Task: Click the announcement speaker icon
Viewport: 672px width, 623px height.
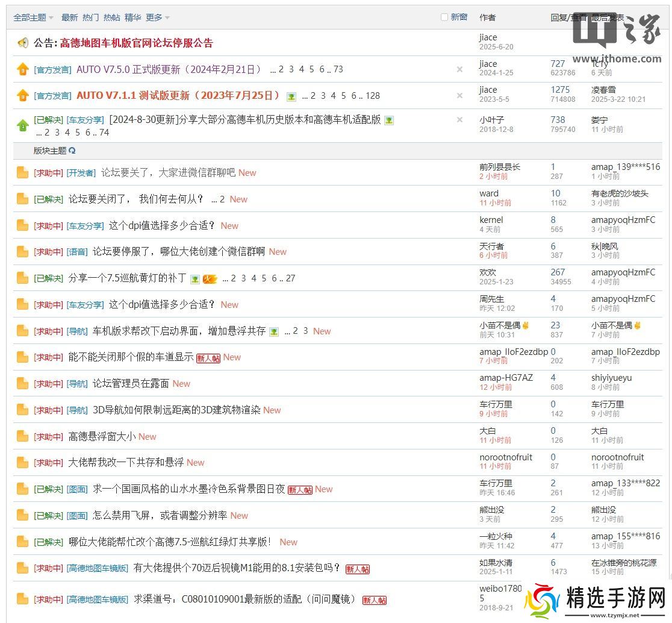Action: coord(23,43)
